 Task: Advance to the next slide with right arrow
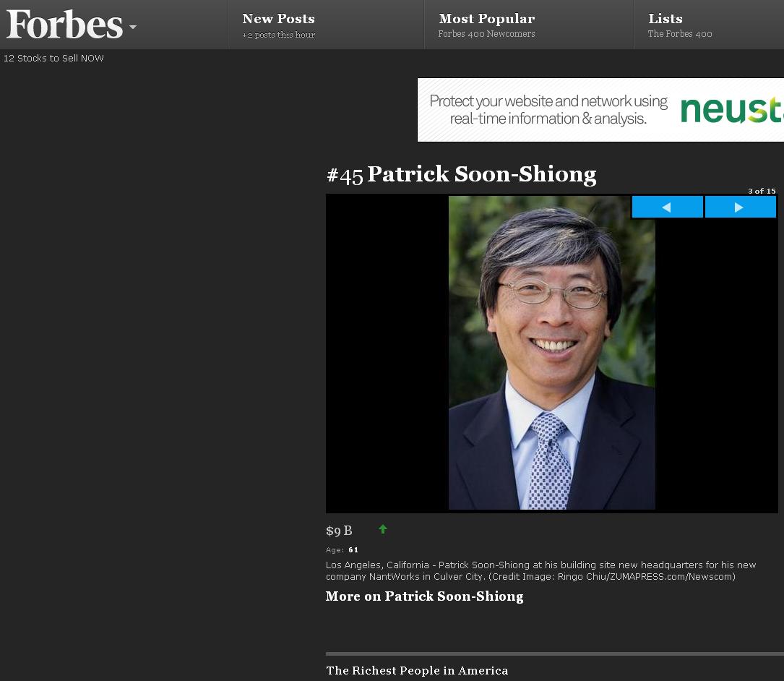(740, 207)
